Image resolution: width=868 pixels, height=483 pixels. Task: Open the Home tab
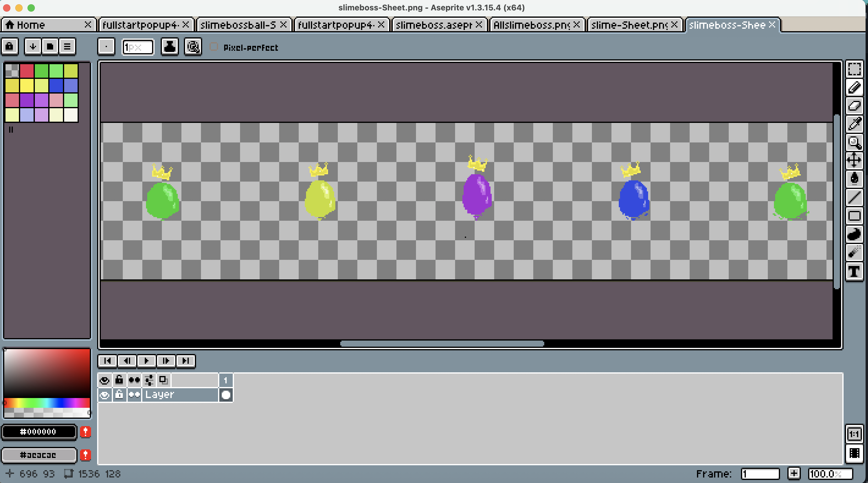(30, 25)
